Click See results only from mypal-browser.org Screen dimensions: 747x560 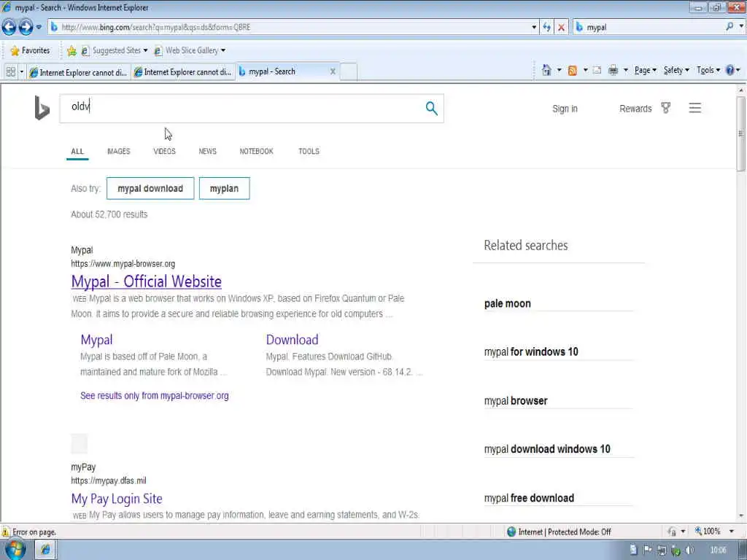click(x=155, y=396)
